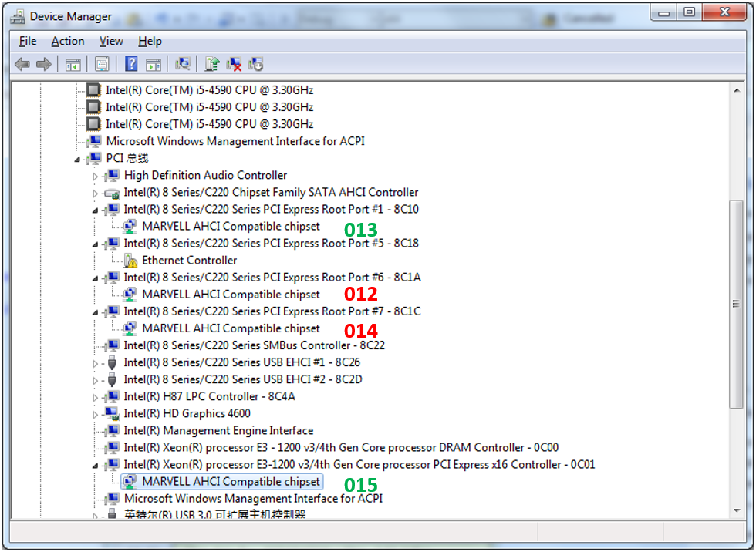Click the USB EHCI #1 plug icon
Viewport: 756px width, 552px height.
[x=112, y=362]
